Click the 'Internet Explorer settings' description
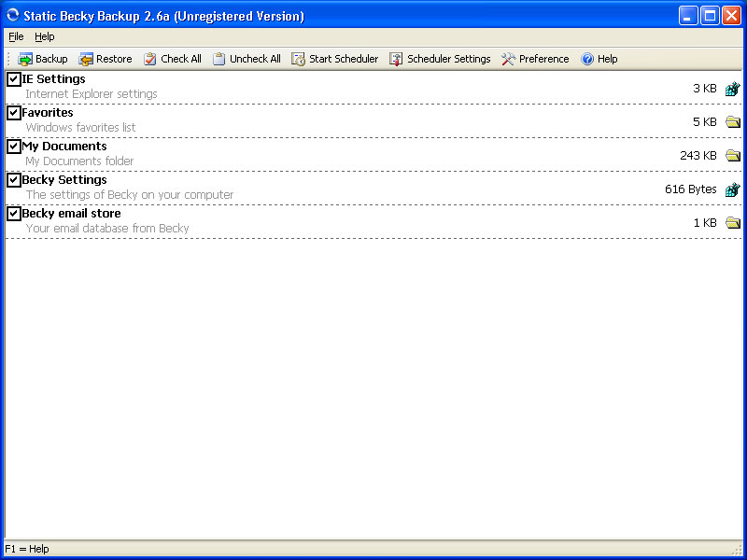The image size is (747, 560). pos(92,94)
